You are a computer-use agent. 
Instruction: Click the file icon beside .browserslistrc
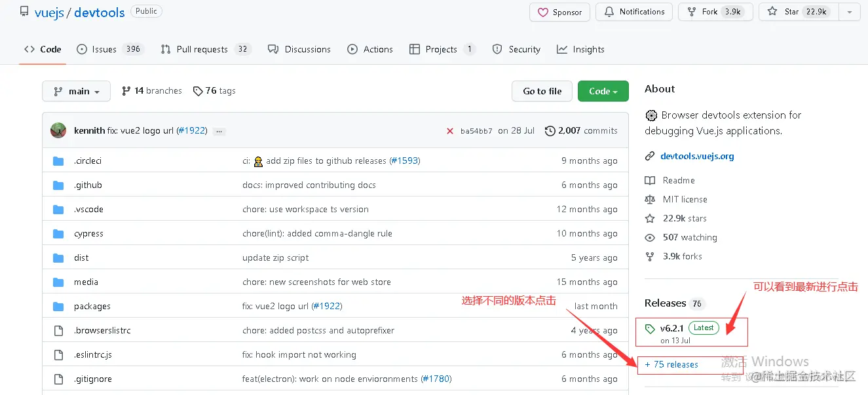[58, 330]
